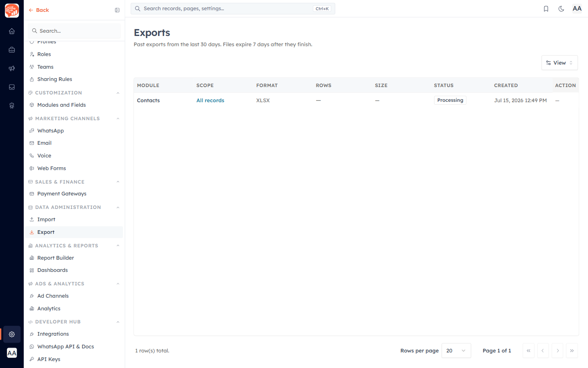Screen dimensions: 588x368
Task: Click the bookmark icon in the top bar
Action: click(546, 9)
